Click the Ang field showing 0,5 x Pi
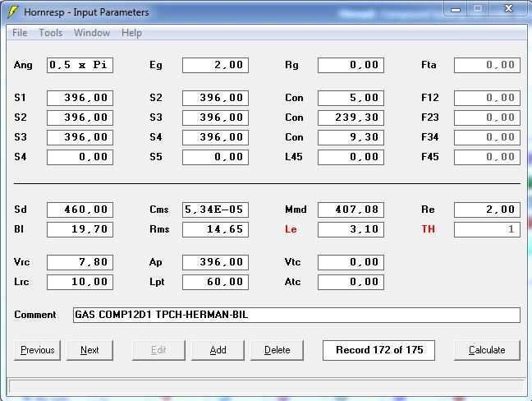The height and width of the screenshot is (401, 532). click(x=80, y=65)
